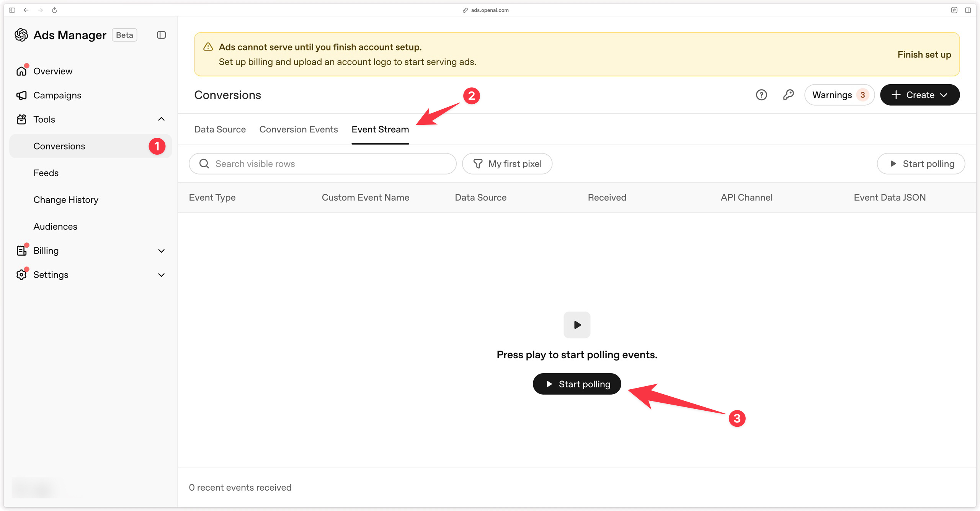The height and width of the screenshot is (511, 980).
Task: Open Change History under Tools
Action: tap(66, 200)
